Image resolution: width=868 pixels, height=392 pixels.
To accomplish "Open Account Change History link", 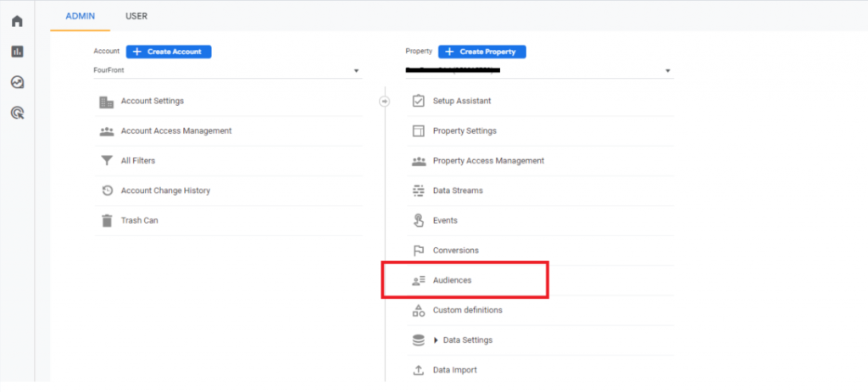I will click(x=165, y=190).
